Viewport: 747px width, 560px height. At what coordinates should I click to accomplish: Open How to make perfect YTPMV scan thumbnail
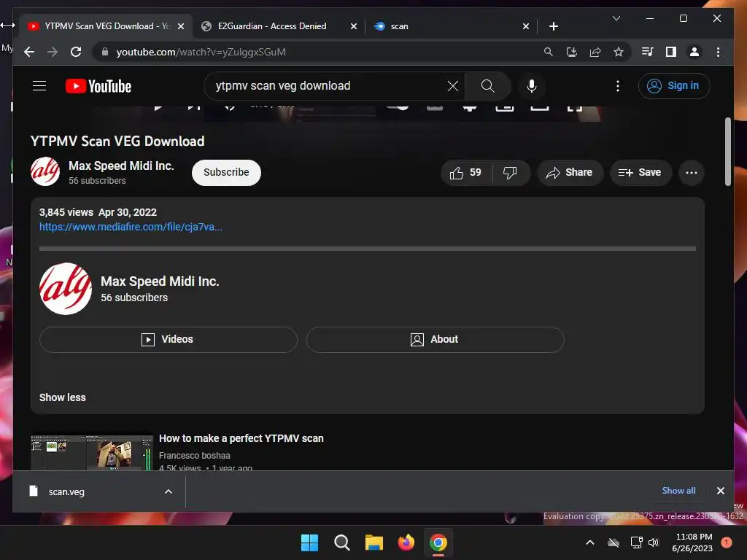91,451
